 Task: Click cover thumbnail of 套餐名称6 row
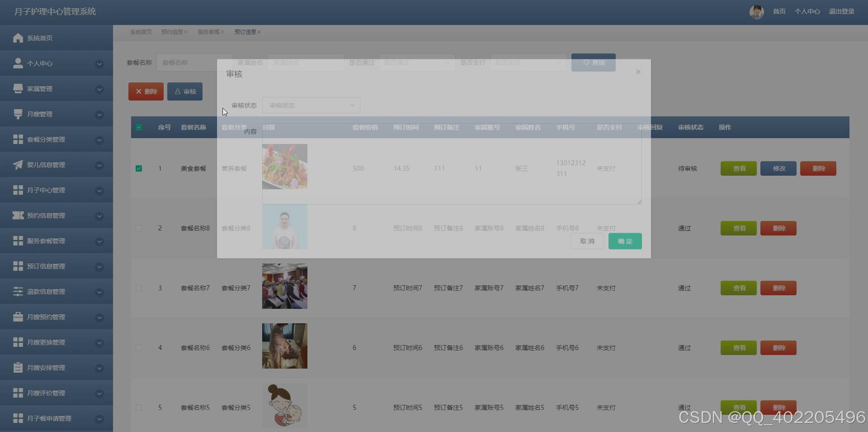point(285,346)
